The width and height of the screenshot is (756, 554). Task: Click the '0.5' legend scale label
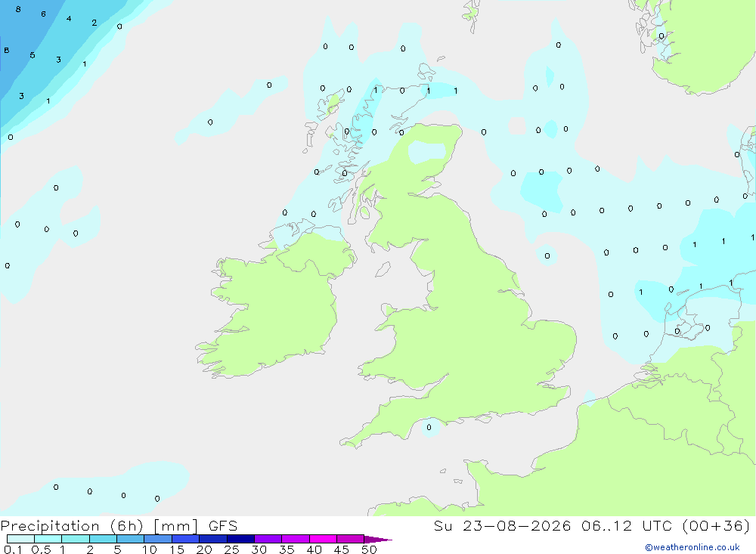(x=41, y=549)
